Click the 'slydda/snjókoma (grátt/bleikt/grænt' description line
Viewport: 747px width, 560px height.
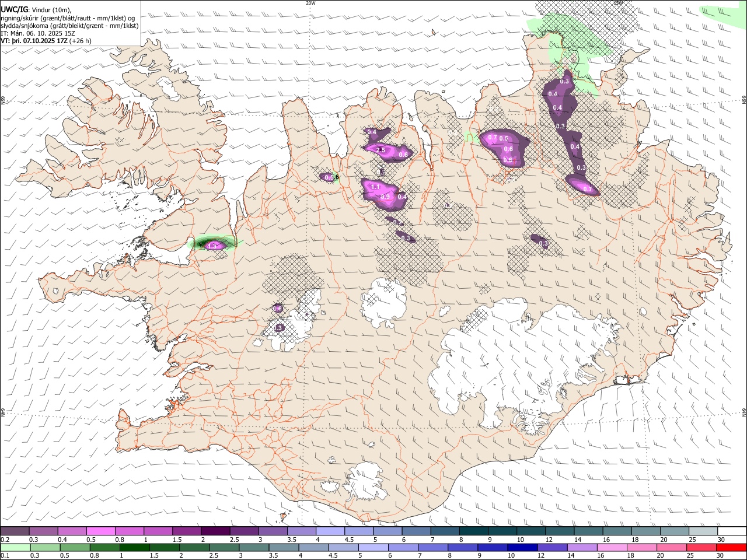pos(69,26)
